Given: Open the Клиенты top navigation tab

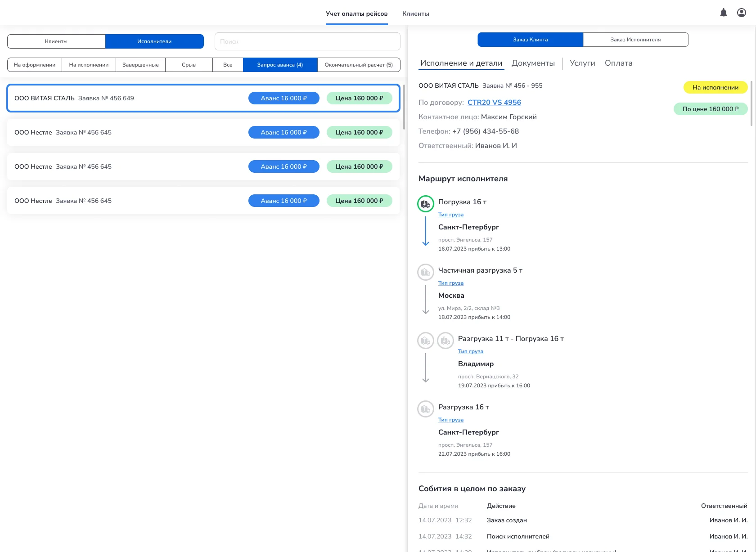Looking at the screenshot, I should 416,13.
